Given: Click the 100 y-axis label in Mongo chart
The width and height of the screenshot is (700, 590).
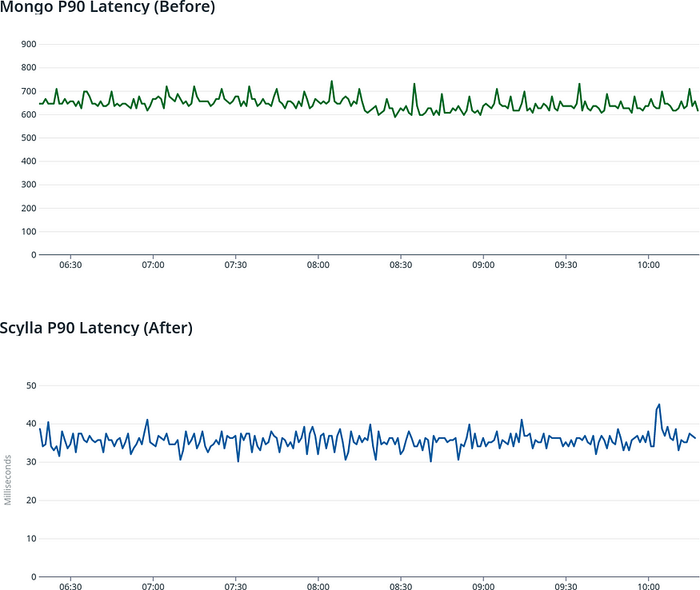Looking at the screenshot, I should point(29,231).
